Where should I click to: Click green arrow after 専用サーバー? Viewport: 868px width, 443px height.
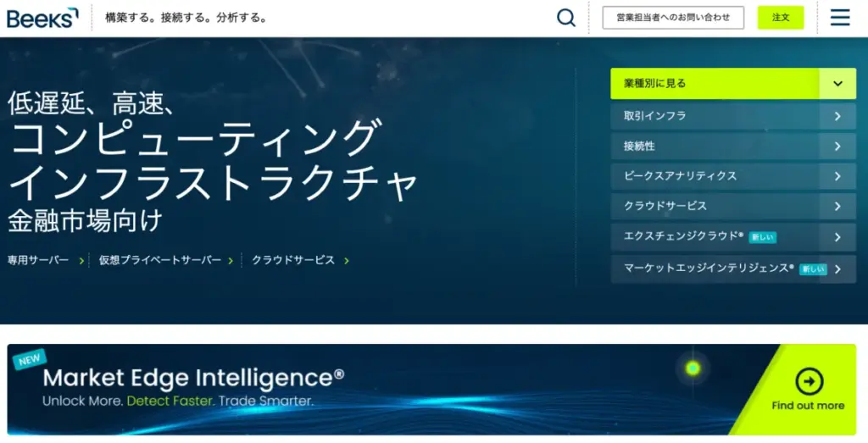(81, 261)
